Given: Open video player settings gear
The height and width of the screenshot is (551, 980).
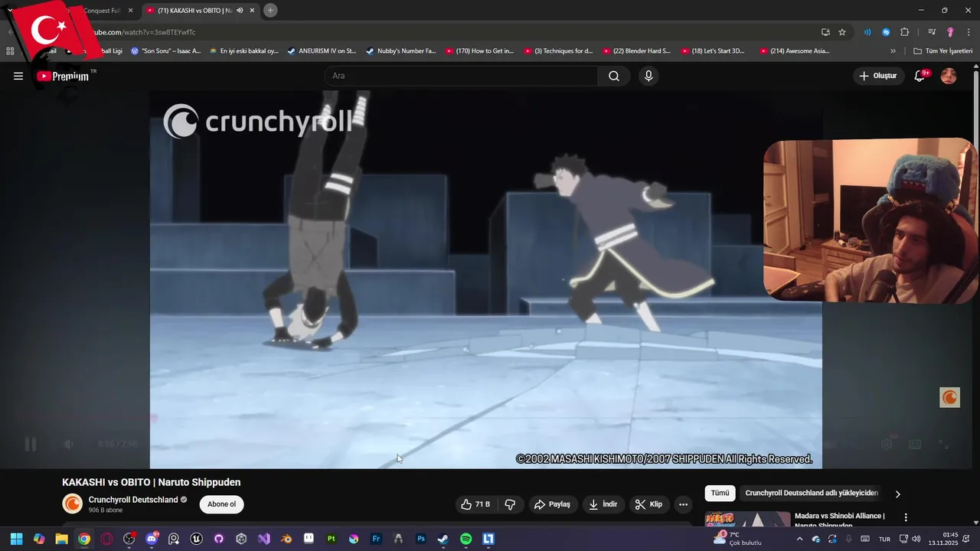Looking at the screenshot, I should pos(887,444).
